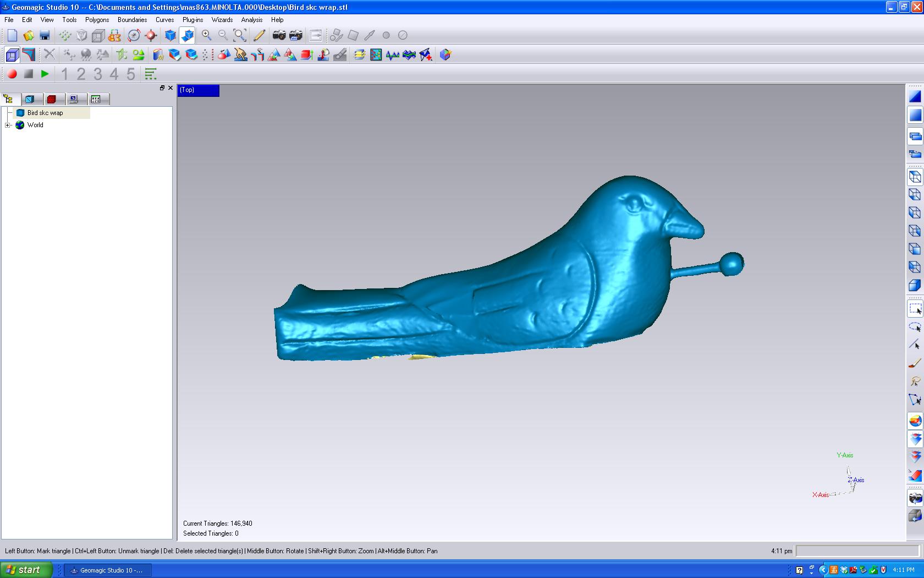The width and height of the screenshot is (924, 578).
Task: Click the red sphere and blue cone icon
Action: tap(224, 54)
